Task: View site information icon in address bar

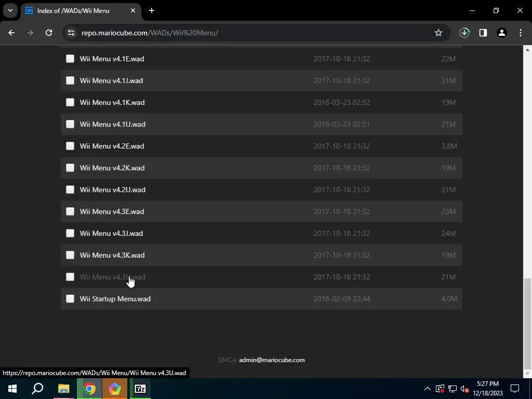Action: pyautogui.click(x=71, y=33)
